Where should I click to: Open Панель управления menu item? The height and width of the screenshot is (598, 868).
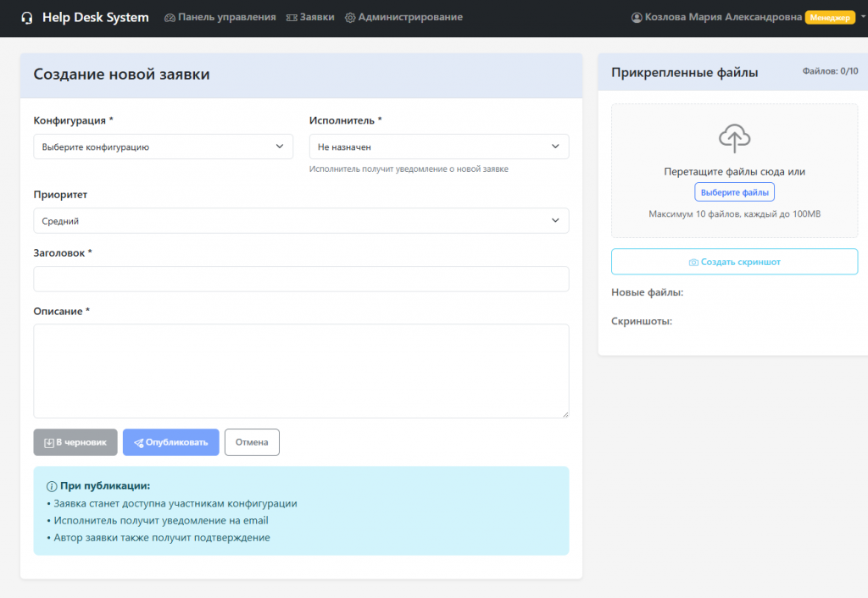tap(220, 17)
